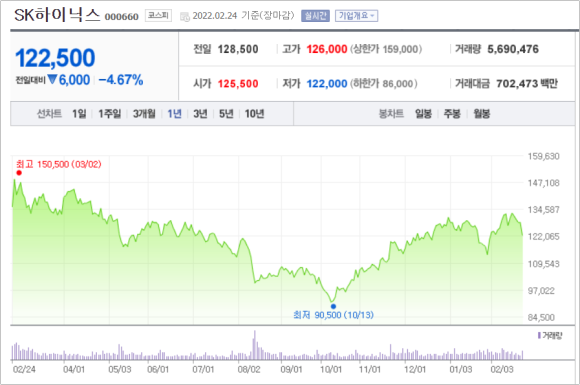Click the down arrow beside 6,000
This screenshot has width=580, height=385.
[52, 79]
